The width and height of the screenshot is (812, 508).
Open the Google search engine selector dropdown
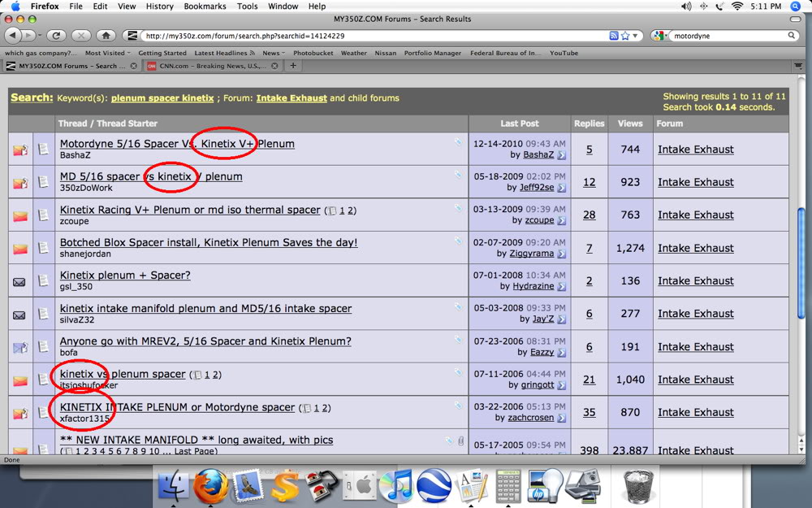[x=659, y=36]
